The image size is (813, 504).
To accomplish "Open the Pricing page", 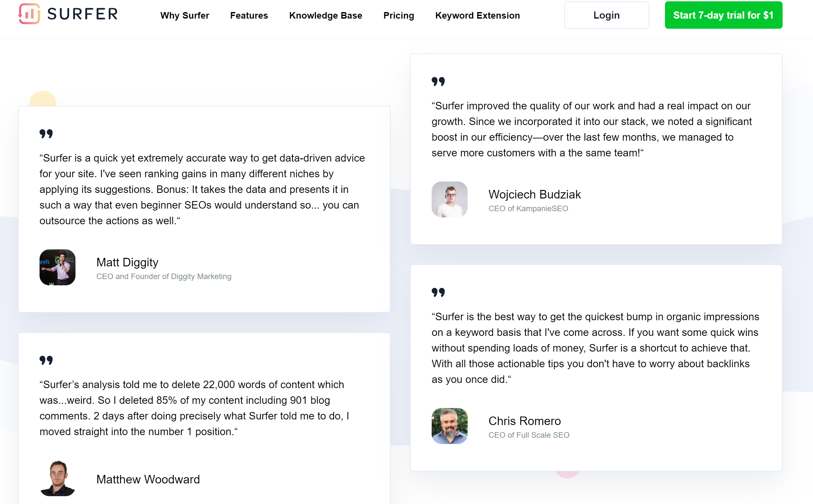I will 399,15.
